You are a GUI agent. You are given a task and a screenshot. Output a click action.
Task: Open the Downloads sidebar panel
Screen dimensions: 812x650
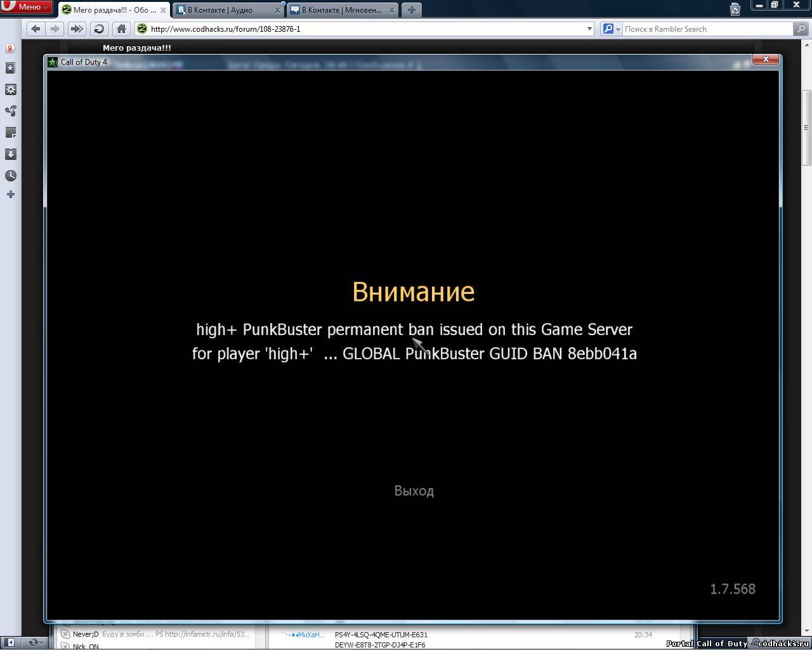pos(11,154)
